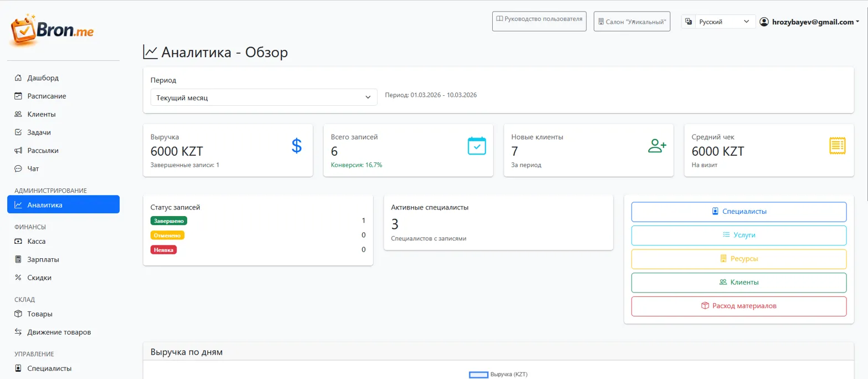Click the percent icon next to Скидки
868x379 pixels.
[18, 278]
